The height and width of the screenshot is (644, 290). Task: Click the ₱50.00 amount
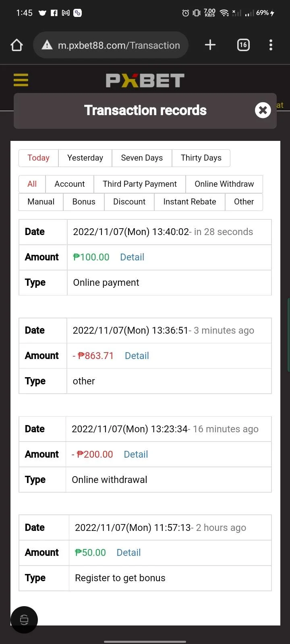pos(90,553)
